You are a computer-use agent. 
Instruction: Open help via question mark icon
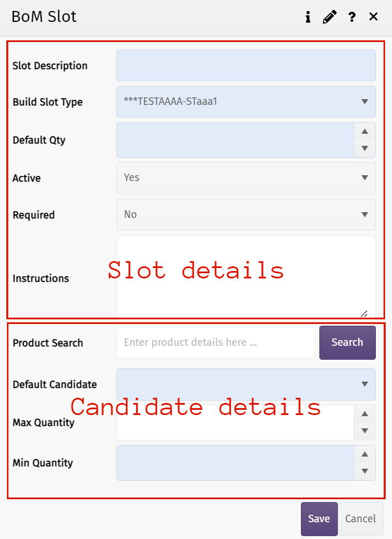coord(352,17)
